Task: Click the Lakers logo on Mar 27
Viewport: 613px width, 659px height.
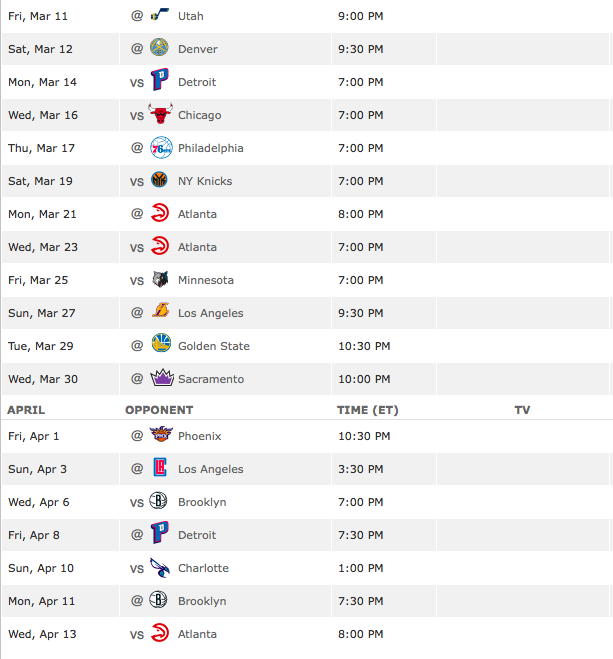Action: pyautogui.click(x=160, y=310)
